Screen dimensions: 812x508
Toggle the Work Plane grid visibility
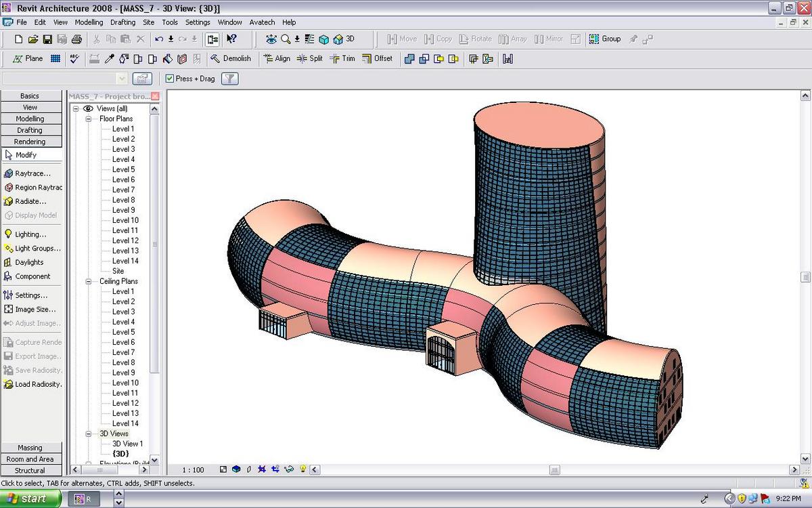pos(55,59)
